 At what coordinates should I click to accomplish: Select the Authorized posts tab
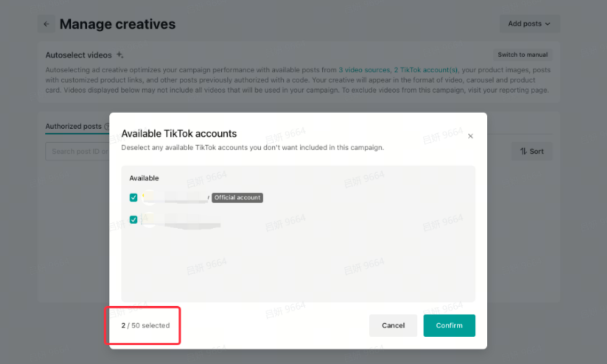tap(73, 126)
